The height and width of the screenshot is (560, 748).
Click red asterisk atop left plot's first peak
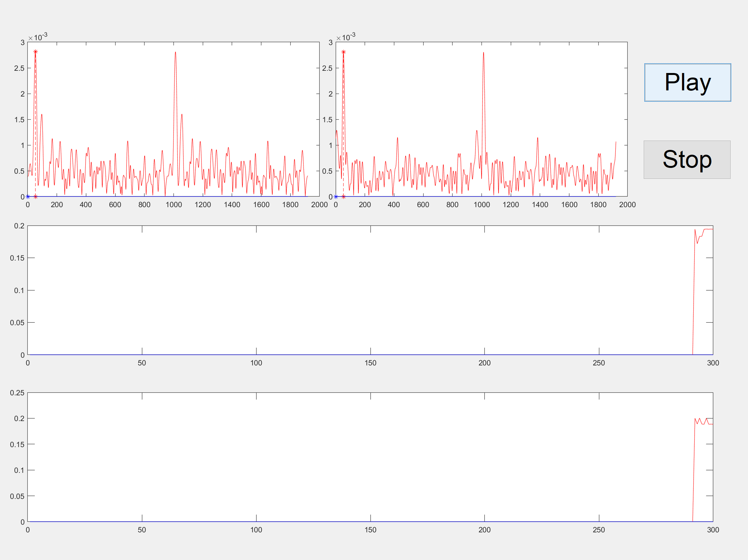coord(35,52)
